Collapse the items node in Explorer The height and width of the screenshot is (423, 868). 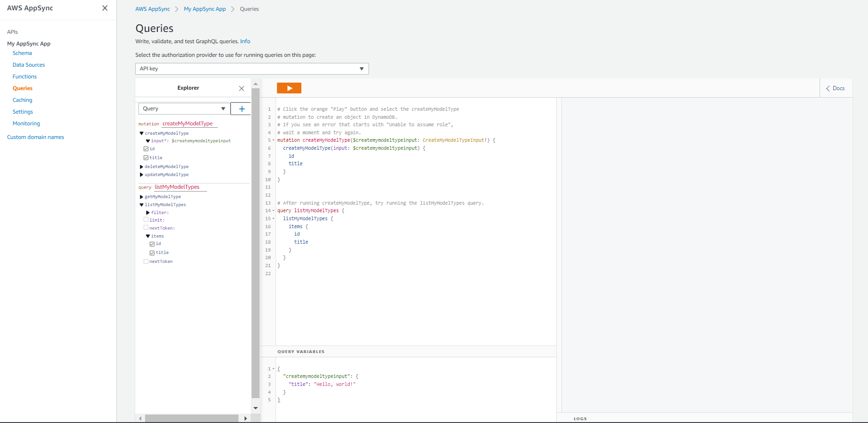[148, 236]
